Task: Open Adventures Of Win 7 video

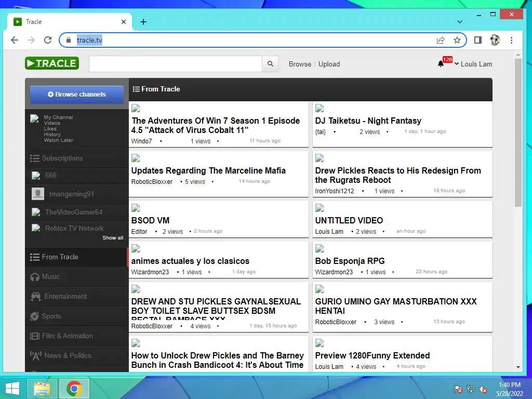Action: tap(216, 125)
